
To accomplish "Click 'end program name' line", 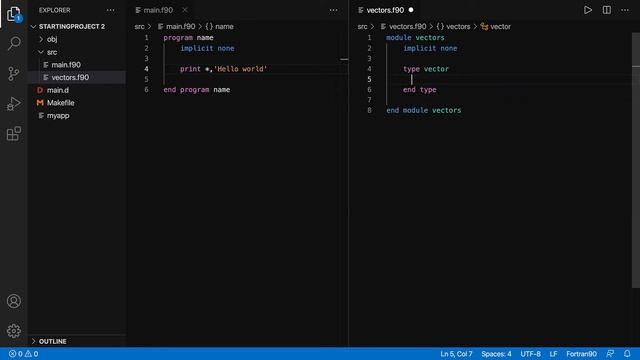I will pos(197,90).
